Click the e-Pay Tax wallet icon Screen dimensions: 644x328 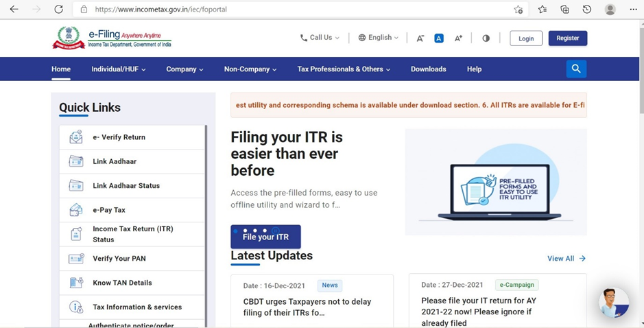(x=76, y=209)
